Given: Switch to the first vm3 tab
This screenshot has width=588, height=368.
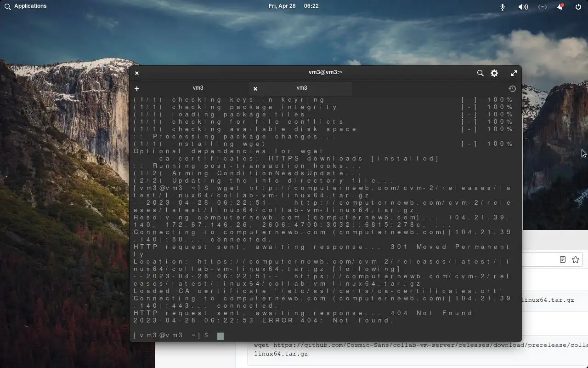Looking at the screenshot, I should (198, 88).
